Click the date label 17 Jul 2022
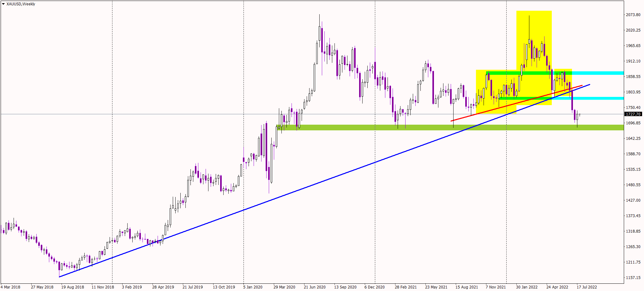 (x=587, y=287)
